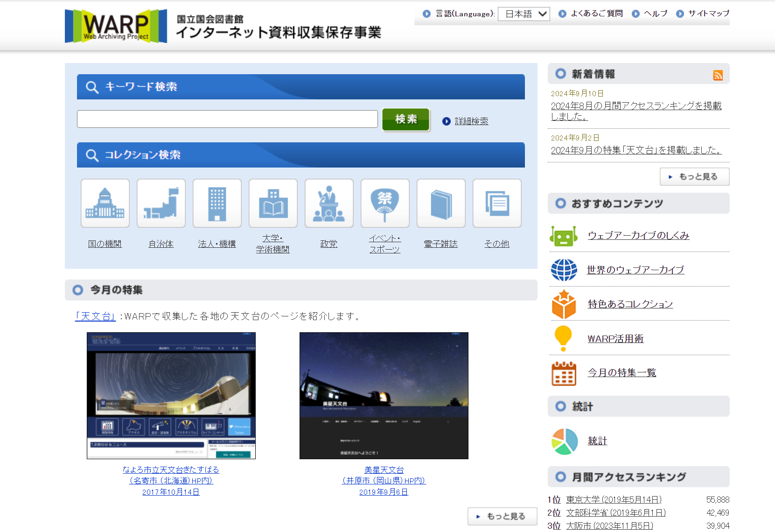This screenshot has height=532, width=775.
Task: Open ranking entry 文部科学省 (2019年6月1日)
Action: pos(616,513)
